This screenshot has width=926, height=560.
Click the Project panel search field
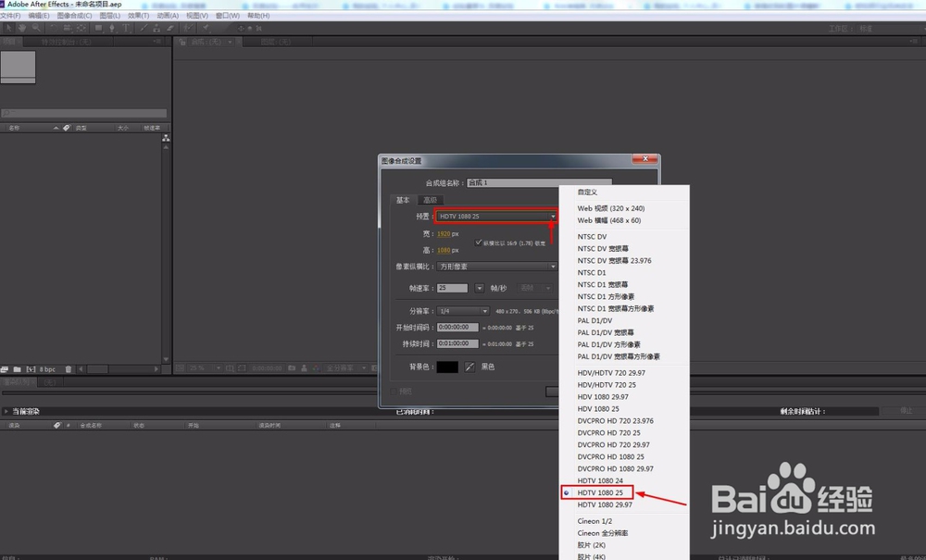pyautogui.click(x=84, y=113)
